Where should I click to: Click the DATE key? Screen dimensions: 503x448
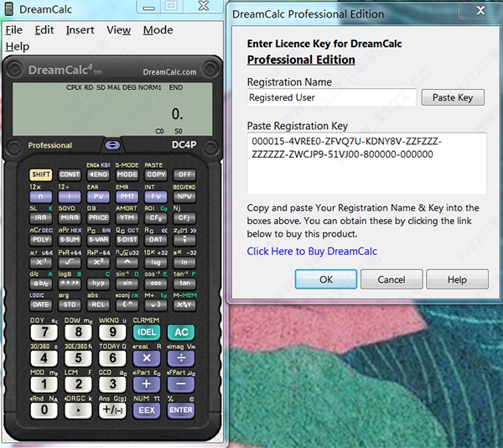tap(41, 305)
